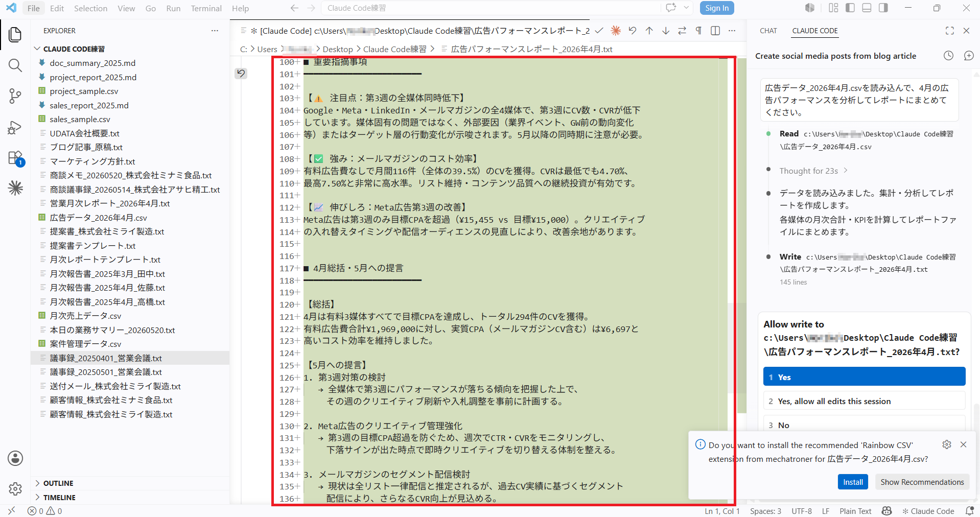The image size is (980, 517).
Task: Split the editor to the right
Action: click(x=715, y=31)
